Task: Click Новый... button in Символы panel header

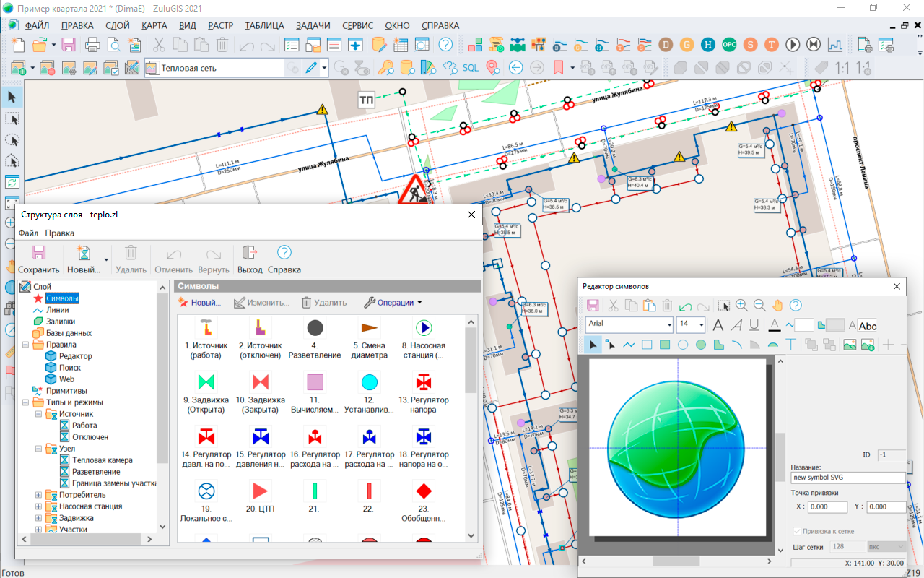Action: click(199, 303)
